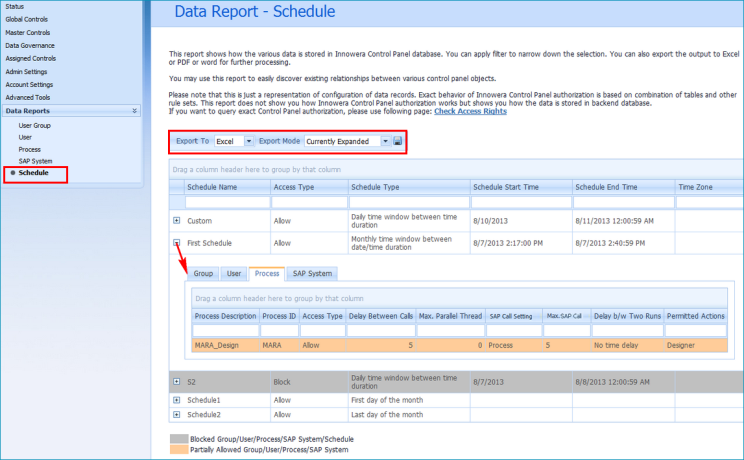Click the Schedule Type filter field
This screenshot has height=460, width=744.
coord(409,203)
